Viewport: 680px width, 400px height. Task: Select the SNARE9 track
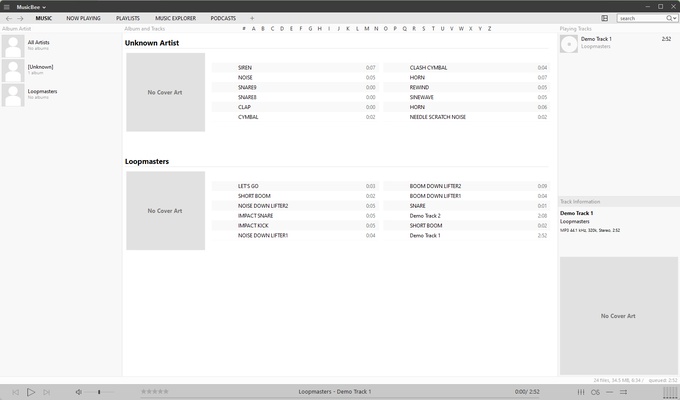[x=295, y=87]
